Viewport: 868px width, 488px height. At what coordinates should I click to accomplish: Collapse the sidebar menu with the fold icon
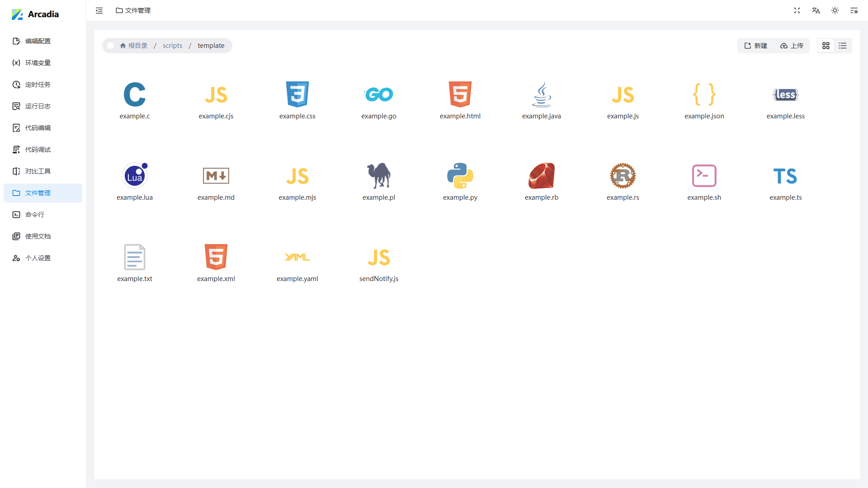(99, 10)
